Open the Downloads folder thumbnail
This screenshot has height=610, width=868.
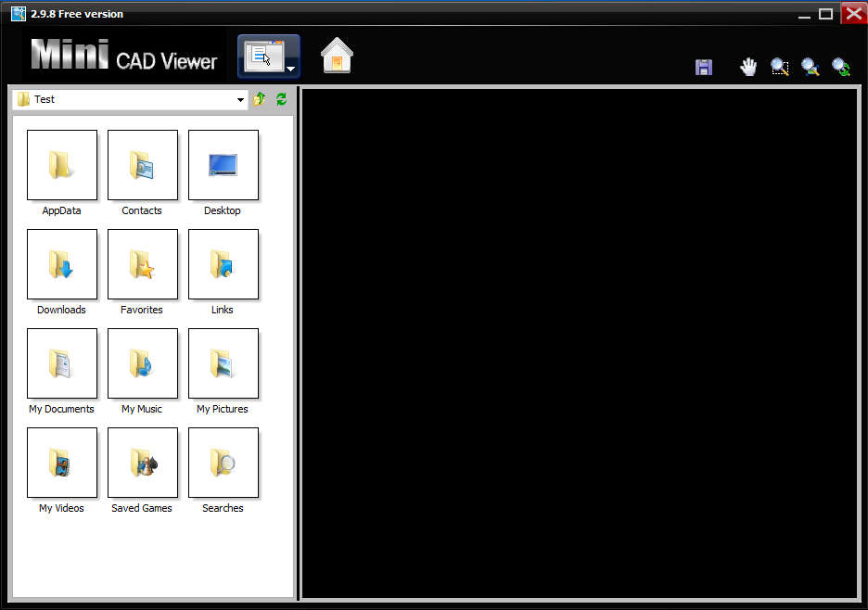point(62,264)
